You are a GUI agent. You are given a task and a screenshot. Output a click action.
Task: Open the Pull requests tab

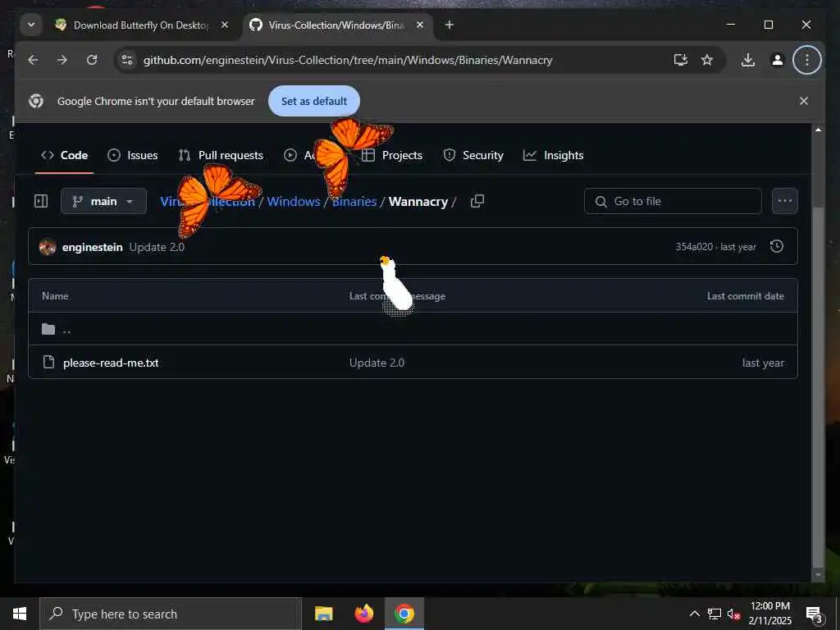coord(221,155)
